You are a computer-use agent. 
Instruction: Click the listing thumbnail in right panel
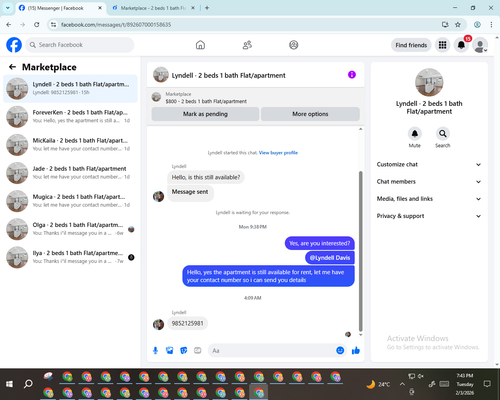point(429,82)
